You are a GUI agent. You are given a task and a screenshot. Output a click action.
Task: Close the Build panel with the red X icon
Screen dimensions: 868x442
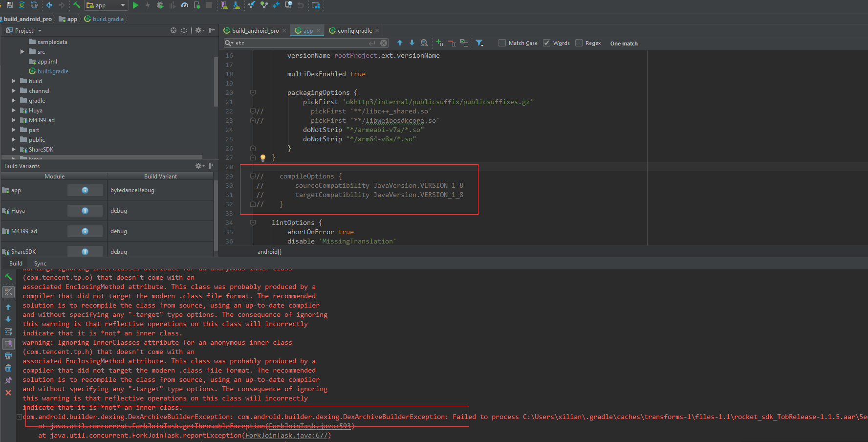(8, 393)
